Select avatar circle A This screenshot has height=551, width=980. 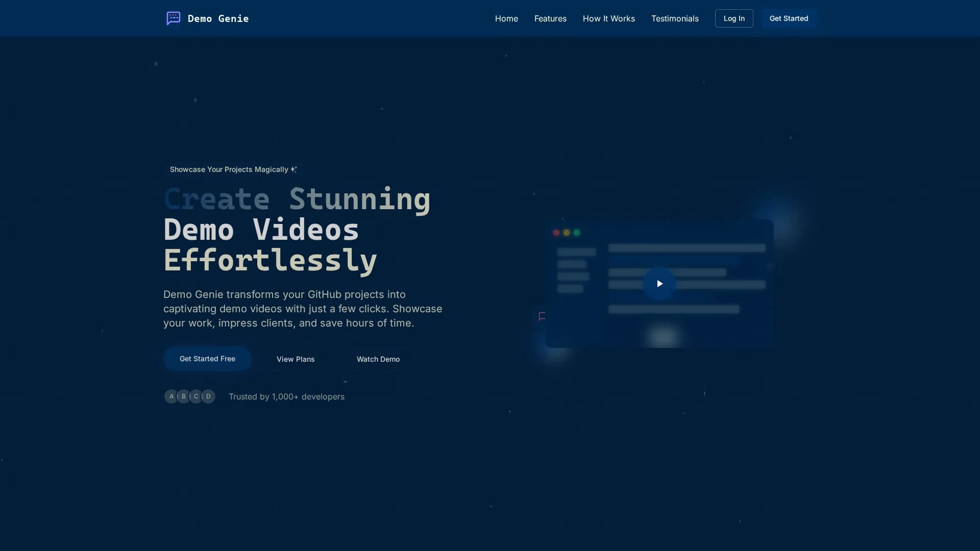point(171,396)
